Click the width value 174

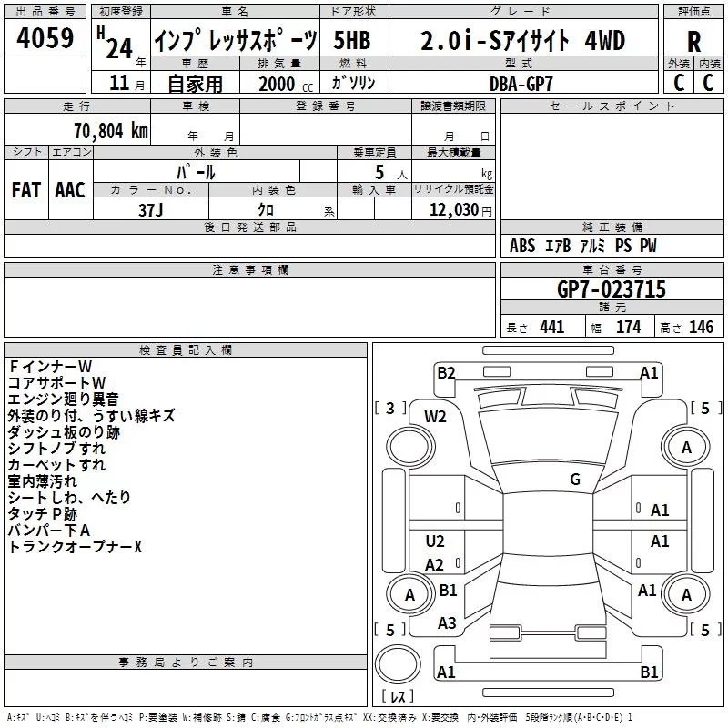[628, 327]
